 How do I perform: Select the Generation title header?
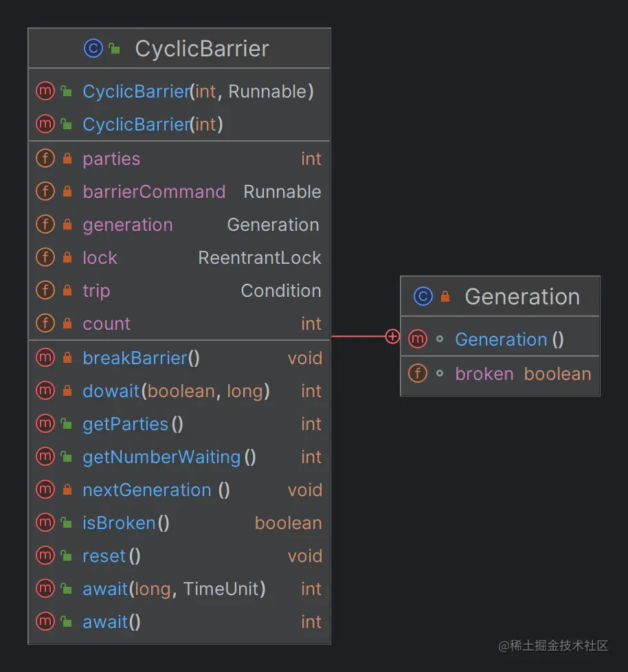(x=523, y=296)
